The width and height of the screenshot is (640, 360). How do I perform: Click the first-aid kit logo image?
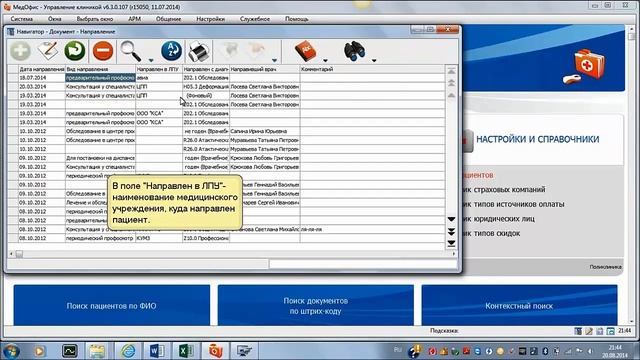click(x=584, y=67)
